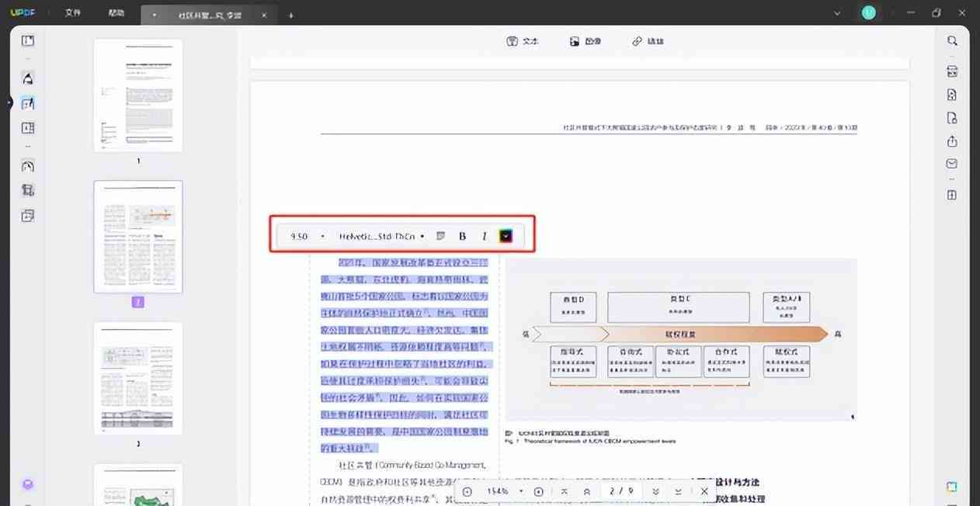Screen dimensions: 980x506
Task: Open the Page Tools layers icon in left sidebar
Action: pos(28,216)
